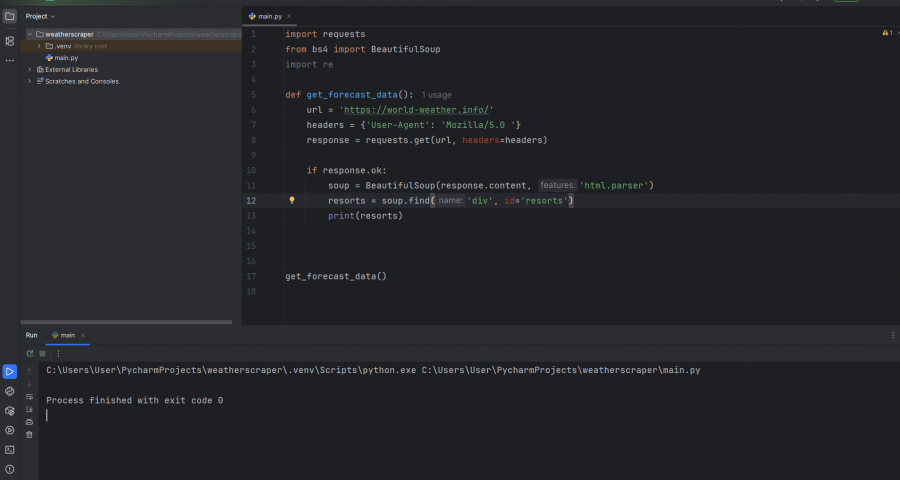Select the weatherscraper project root
This screenshot has height=480, width=900.
(131, 34)
